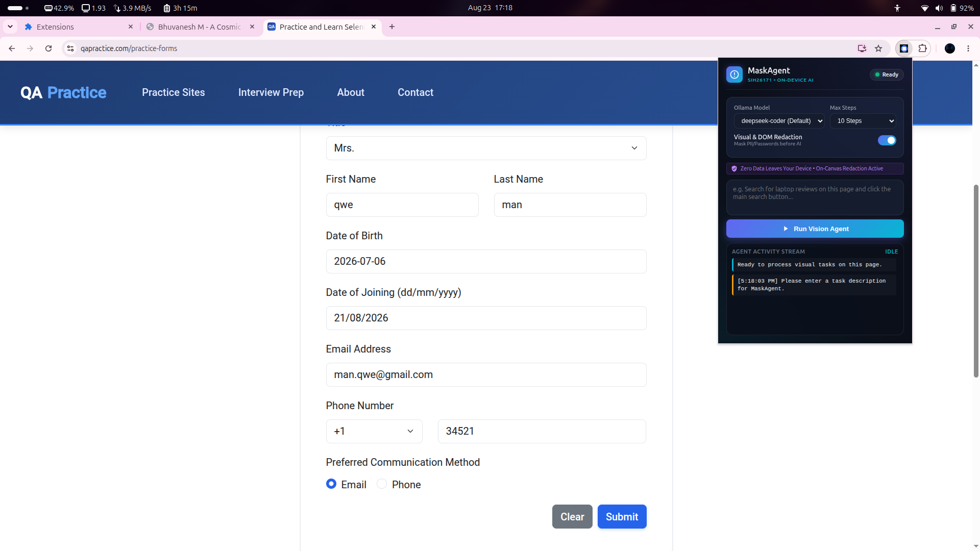The width and height of the screenshot is (980, 551).
Task: Go to the About page
Action: [x=351, y=92]
